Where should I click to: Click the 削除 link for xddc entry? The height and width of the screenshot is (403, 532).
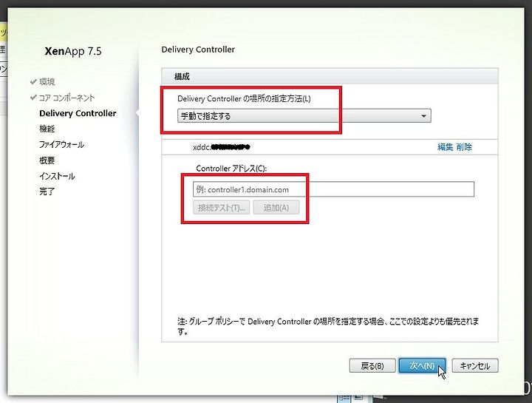click(464, 147)
